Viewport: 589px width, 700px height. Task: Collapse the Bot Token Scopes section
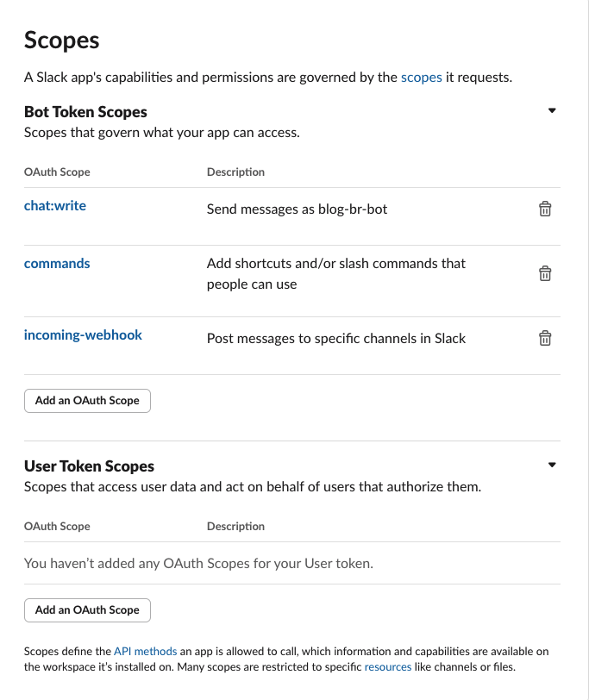point(553,110)
